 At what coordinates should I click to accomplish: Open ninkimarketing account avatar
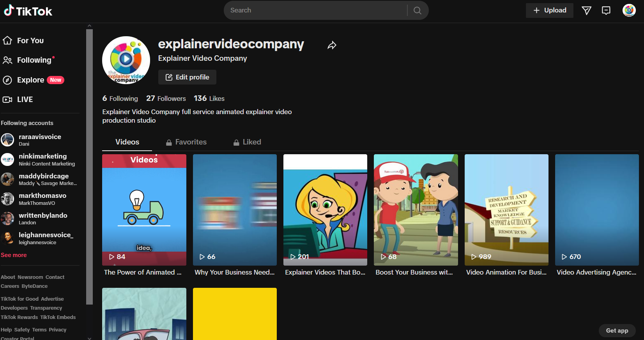(7, 160)
